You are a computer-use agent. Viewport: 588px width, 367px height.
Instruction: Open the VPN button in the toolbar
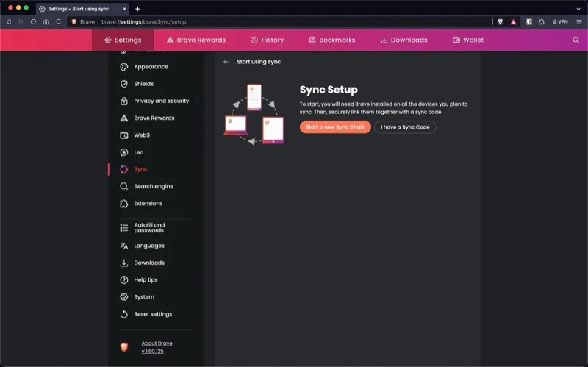560,22
